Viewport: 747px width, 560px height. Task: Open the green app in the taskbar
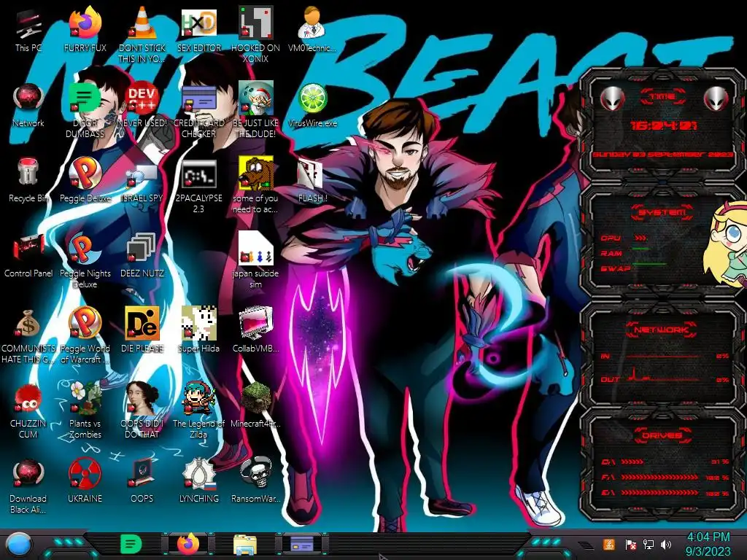pyautogui.click(x=131, y=544)
